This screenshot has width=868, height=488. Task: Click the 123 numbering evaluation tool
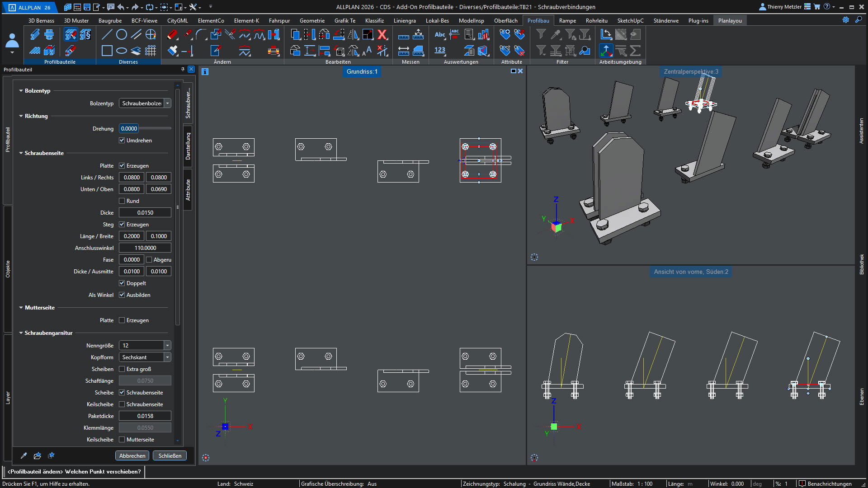440,51
